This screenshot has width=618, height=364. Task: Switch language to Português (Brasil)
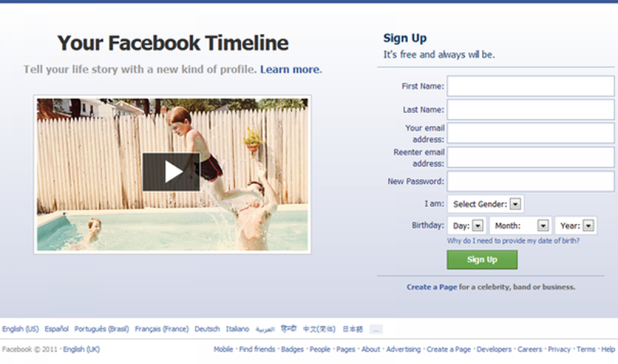click(101, 329)
